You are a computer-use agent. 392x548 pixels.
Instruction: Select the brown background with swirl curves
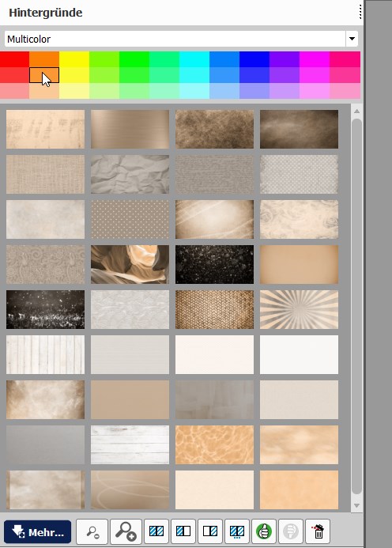(130, 490)
